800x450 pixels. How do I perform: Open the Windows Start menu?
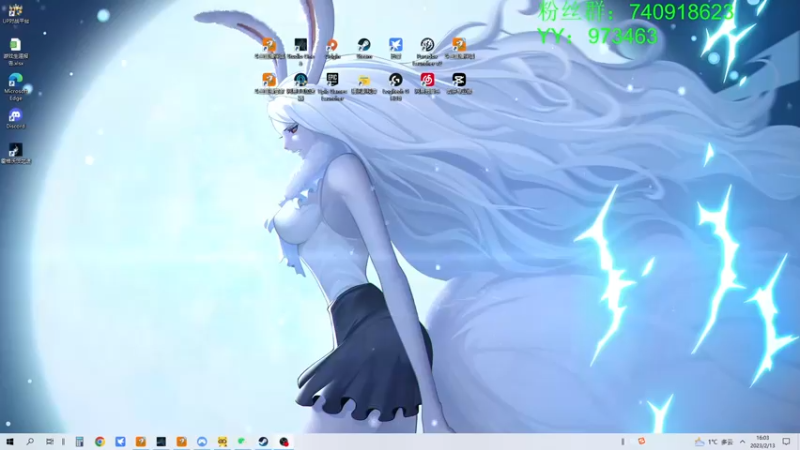(x=10, y=442)
